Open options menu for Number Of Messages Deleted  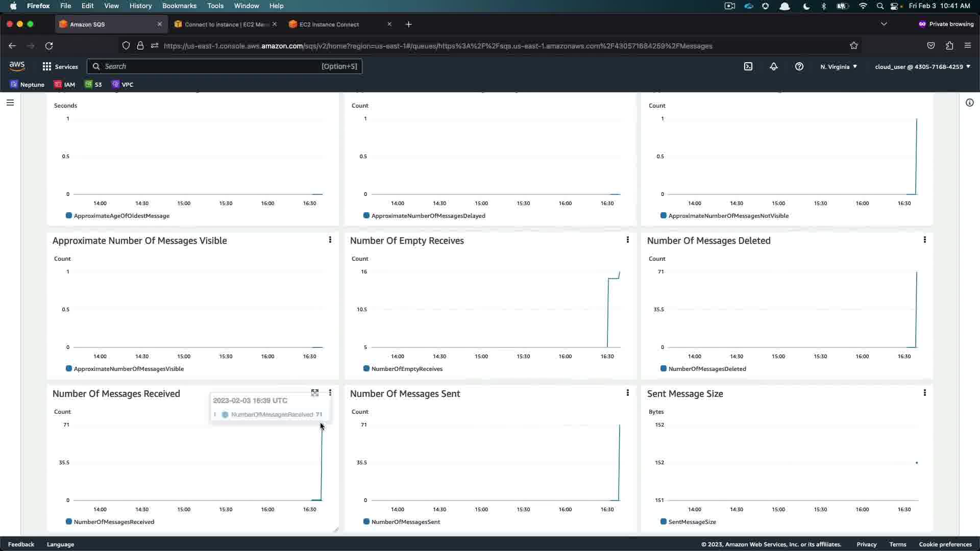coord(924,240)
